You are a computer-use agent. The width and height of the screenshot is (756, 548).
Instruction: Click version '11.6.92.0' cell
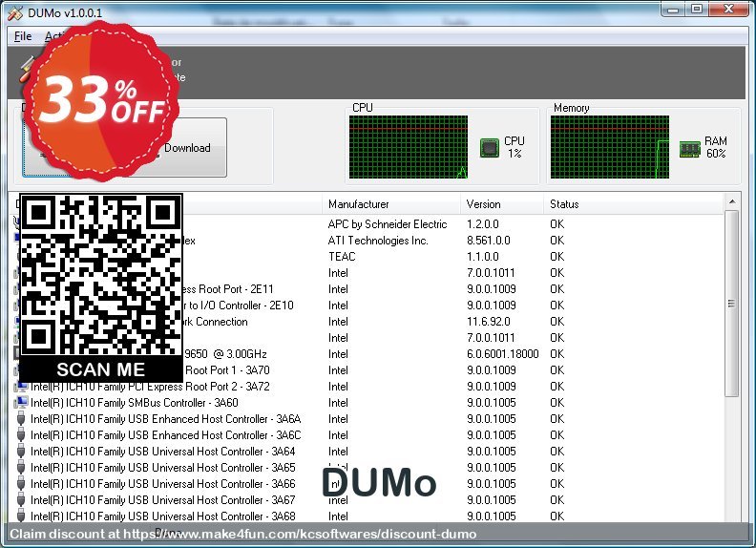click(x=489, y=322)
